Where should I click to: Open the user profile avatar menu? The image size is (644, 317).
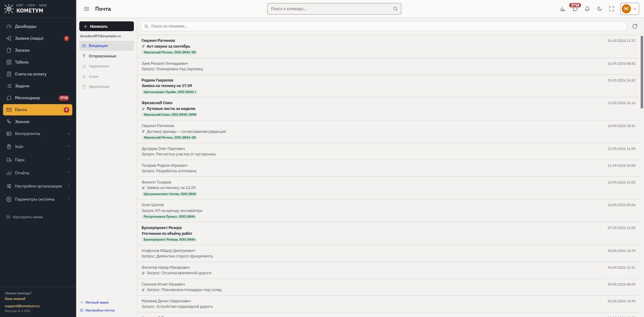pos(630,9)
